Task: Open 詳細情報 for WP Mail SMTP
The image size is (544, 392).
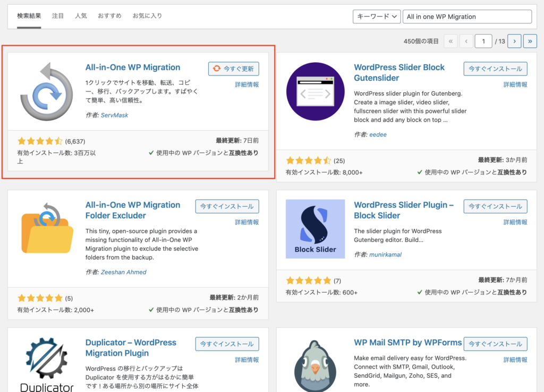Action: (x=515, y=360)
